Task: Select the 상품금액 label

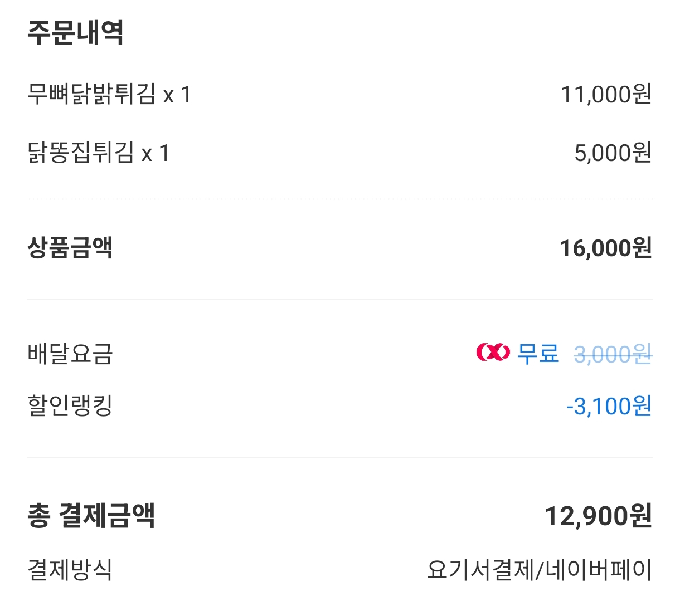Action: [x=70, y=247]
